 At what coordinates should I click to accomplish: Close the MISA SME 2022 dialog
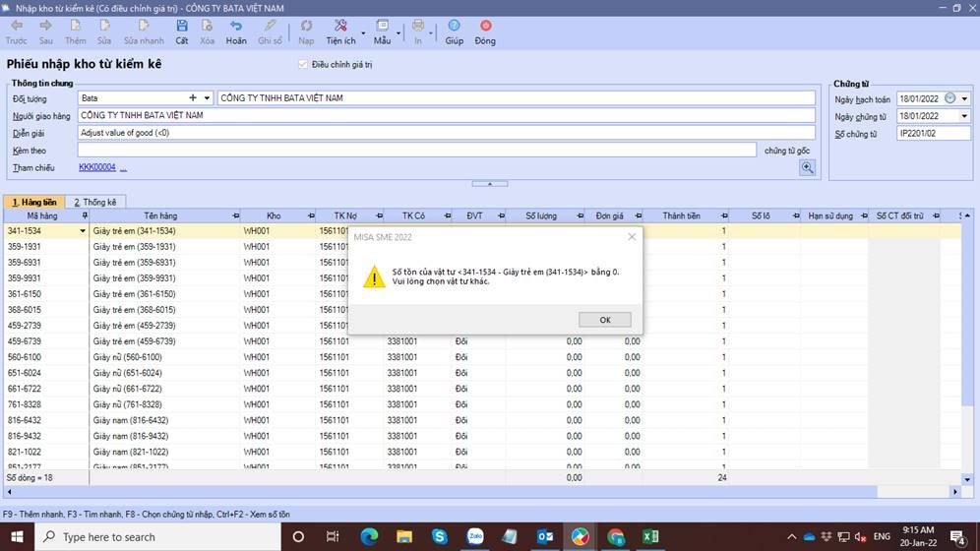click(632, 237)
